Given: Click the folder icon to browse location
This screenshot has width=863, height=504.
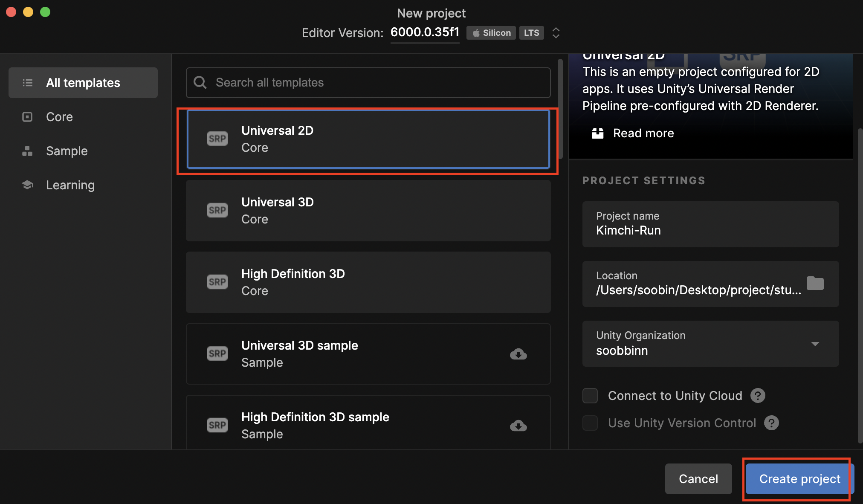Looking at the screenshot, I should pos(815,284).
